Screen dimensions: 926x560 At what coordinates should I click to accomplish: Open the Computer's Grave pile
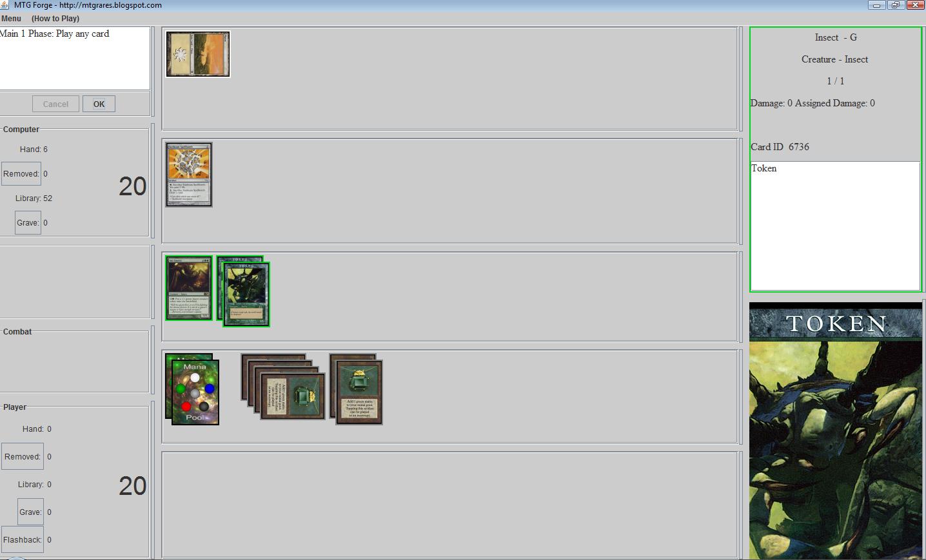pos(28,223)
